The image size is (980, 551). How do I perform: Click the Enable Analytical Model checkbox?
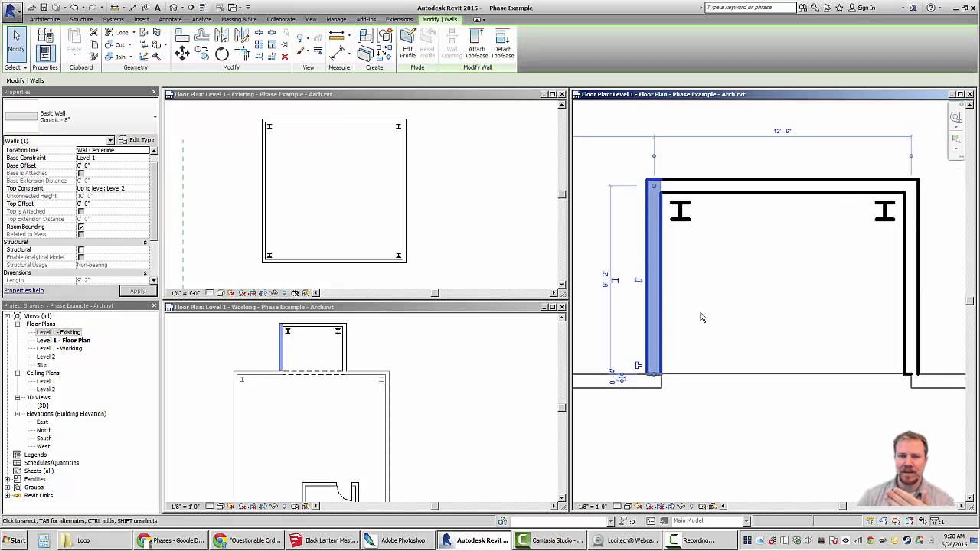81,257
